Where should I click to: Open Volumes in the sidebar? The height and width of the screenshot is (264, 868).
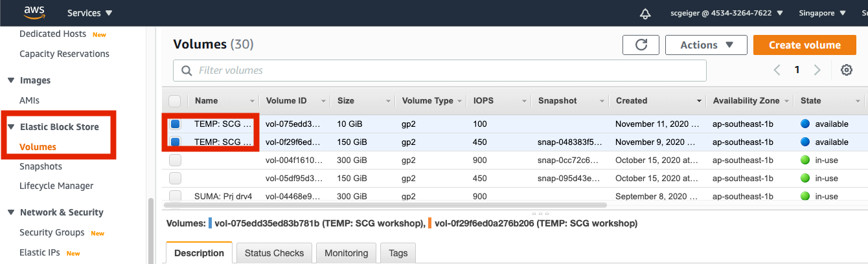pos(38,147)
